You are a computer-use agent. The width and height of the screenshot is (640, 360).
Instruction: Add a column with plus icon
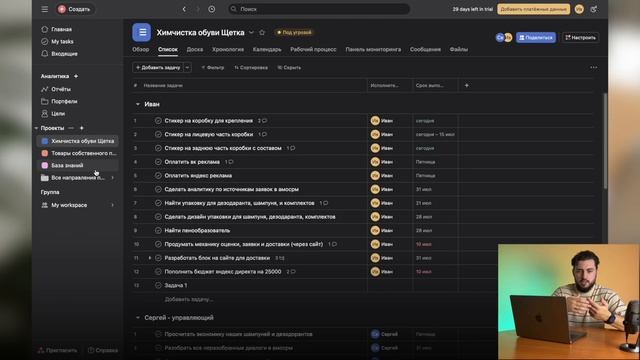coord(467,85)
